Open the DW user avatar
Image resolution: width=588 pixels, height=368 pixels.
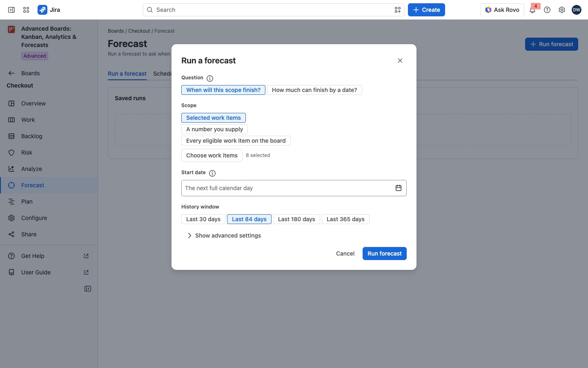[577, 10]
